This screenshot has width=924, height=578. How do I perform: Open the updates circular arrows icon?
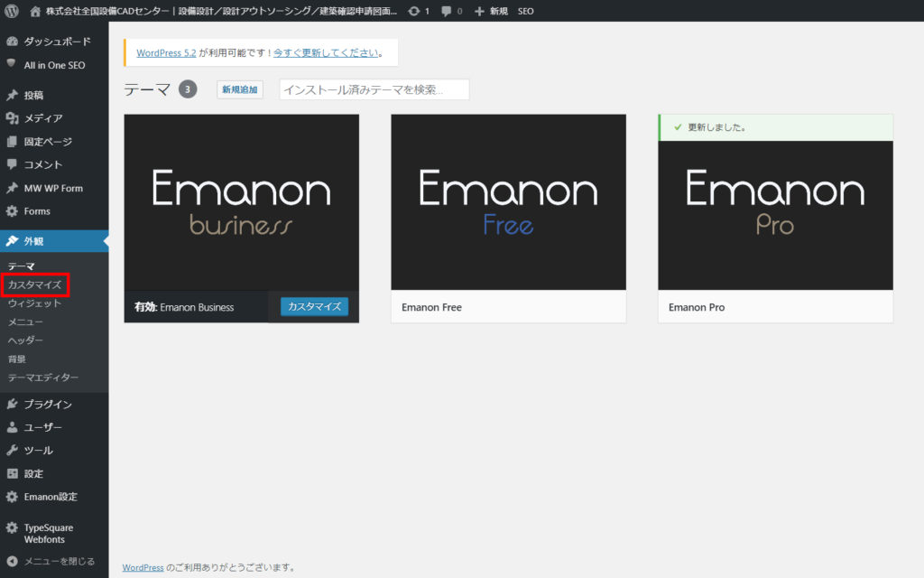coord(414,11)
